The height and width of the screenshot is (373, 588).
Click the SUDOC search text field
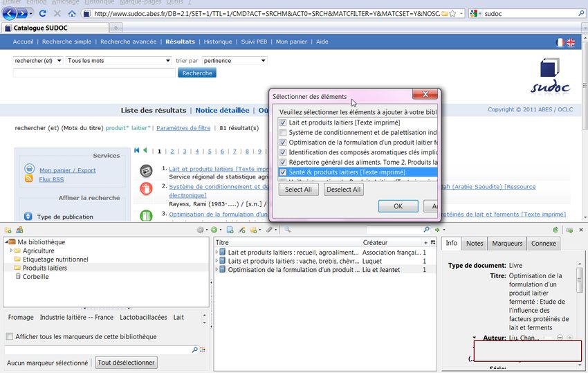coord(94,73)
